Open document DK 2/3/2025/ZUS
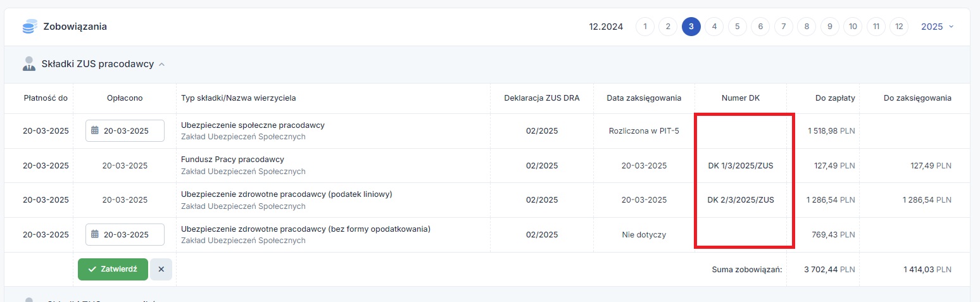980x302 pixels. pyautogui.click(x=741, y=200)
